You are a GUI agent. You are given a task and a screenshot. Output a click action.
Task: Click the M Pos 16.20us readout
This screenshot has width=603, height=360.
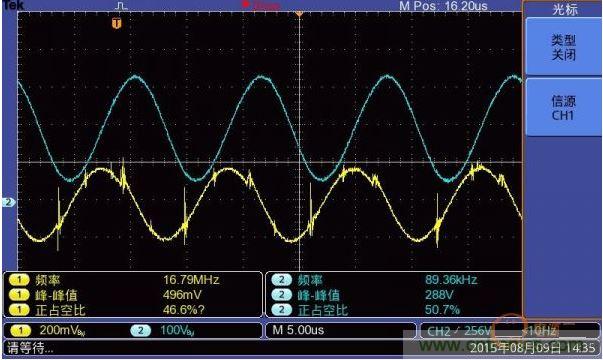pyautogui.click(x=443, y=6)
